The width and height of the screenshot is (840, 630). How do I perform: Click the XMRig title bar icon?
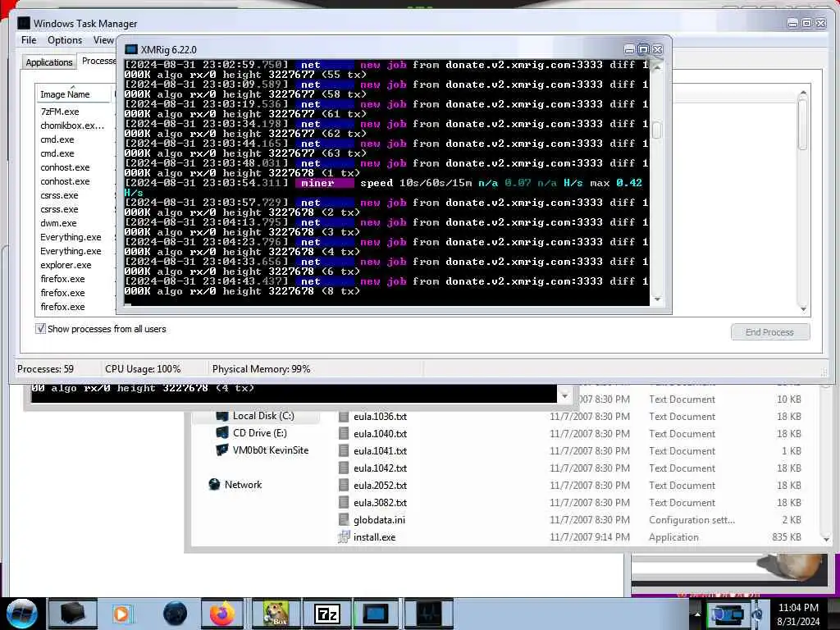[x=131, y=50]
